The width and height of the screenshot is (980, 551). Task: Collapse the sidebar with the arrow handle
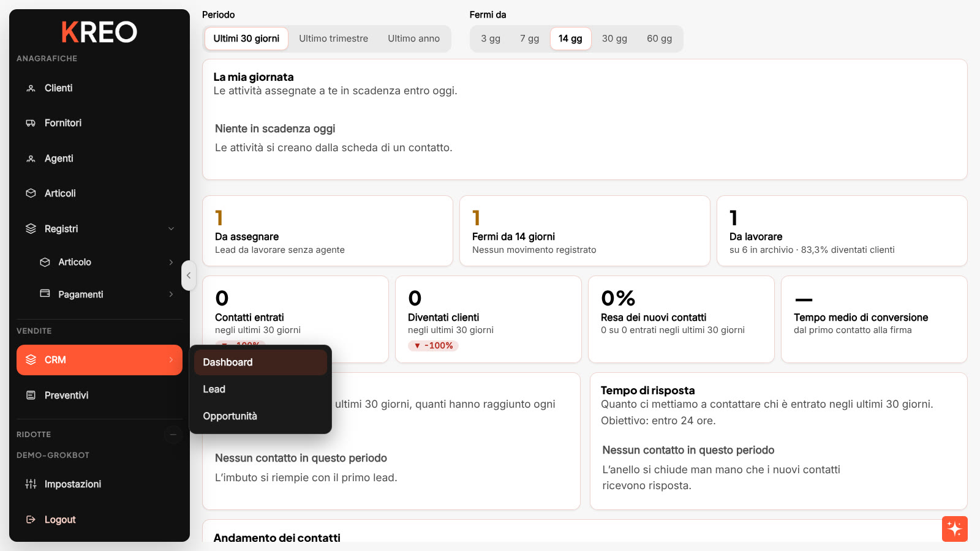click(x=189, y=275)
